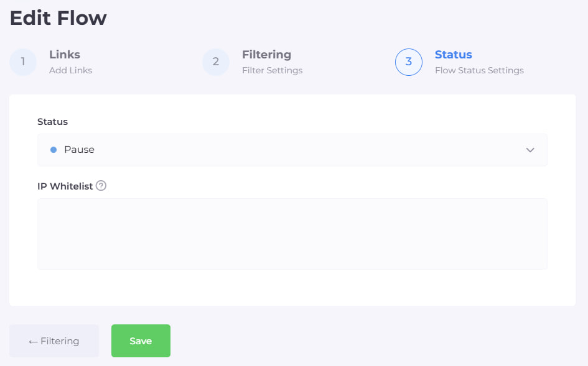The image size is (588, 366).
Task: Focus the IP Whitelist text area
Action: 292,234
